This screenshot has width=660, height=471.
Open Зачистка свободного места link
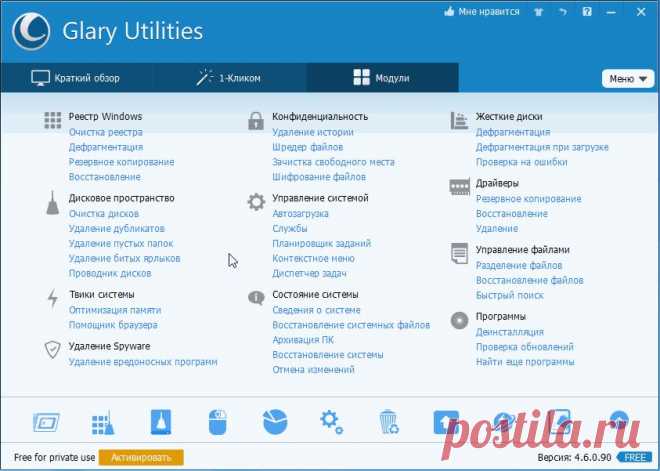coord(333,162)
